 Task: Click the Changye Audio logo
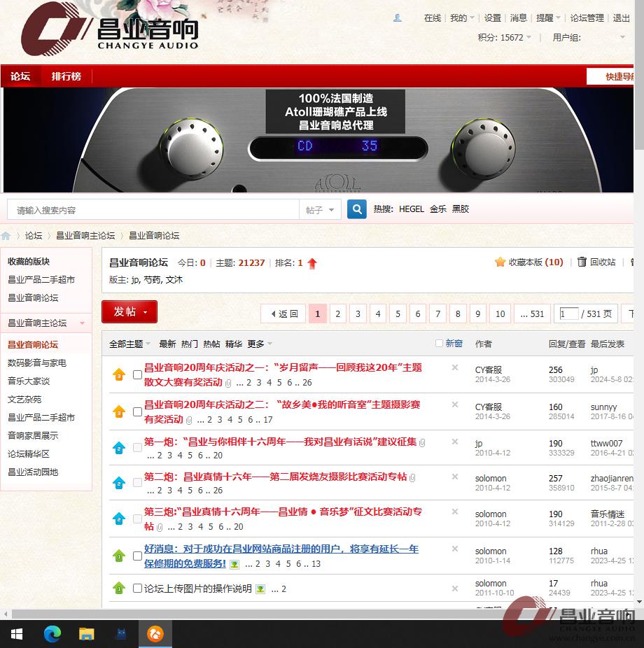pyautogui.click(x=110, y=29)
